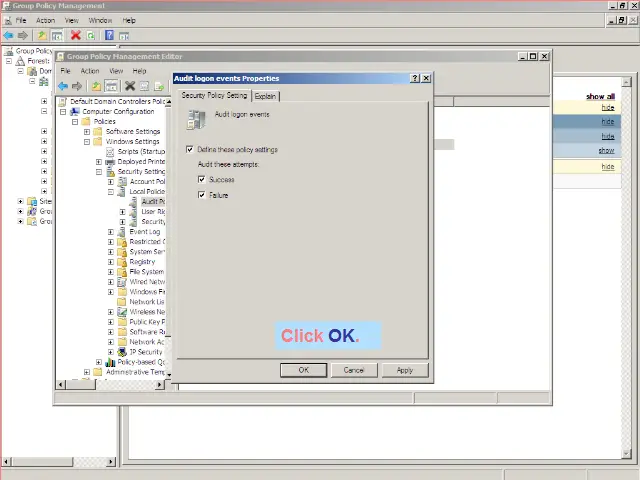Screen dimensions: 640x480
Task: Uncheck the Failure audit checkbox
Action: 202,195
